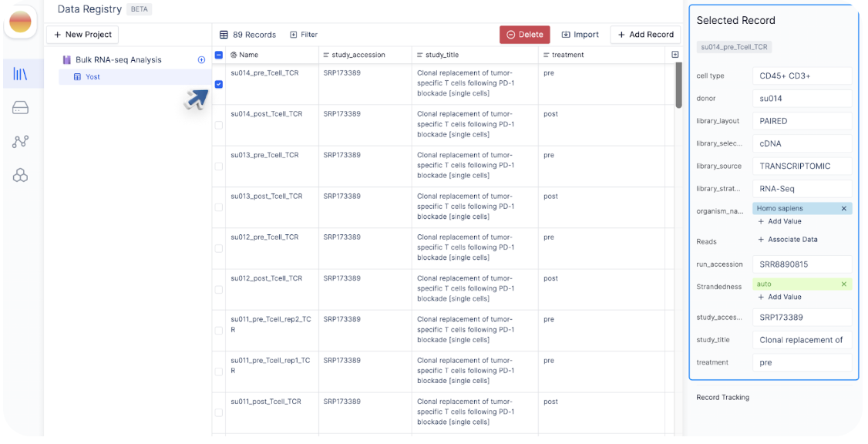Click the Add Record button

(645, 35)
